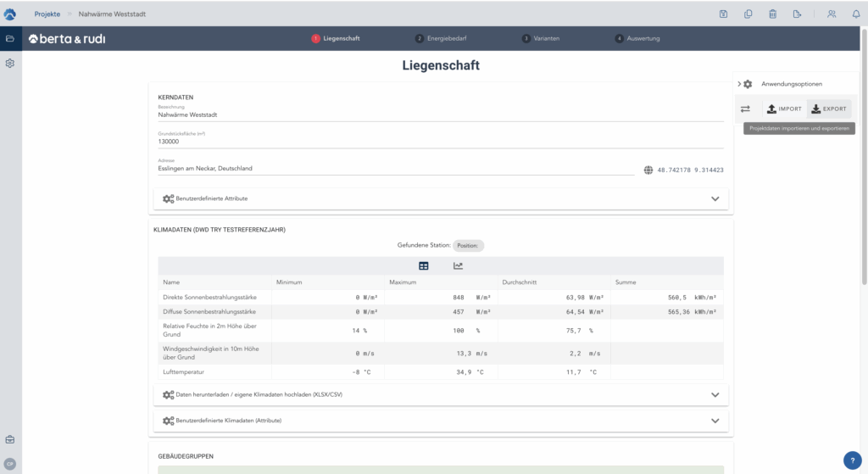The width and height of the screenshot is (868, 474).
Task: Click the save project icon in the top bar
Action: (x=724, y=14)
